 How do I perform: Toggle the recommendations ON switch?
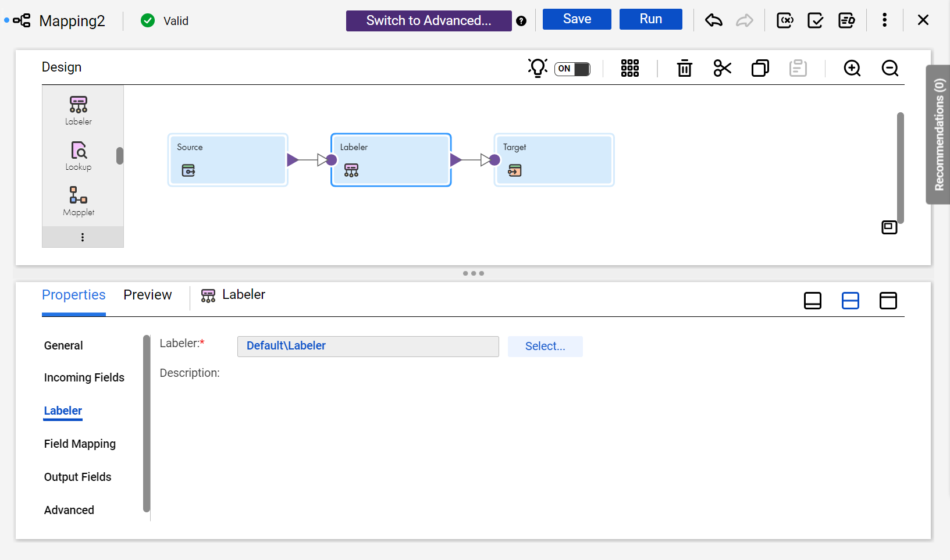[x=572, y=69]
